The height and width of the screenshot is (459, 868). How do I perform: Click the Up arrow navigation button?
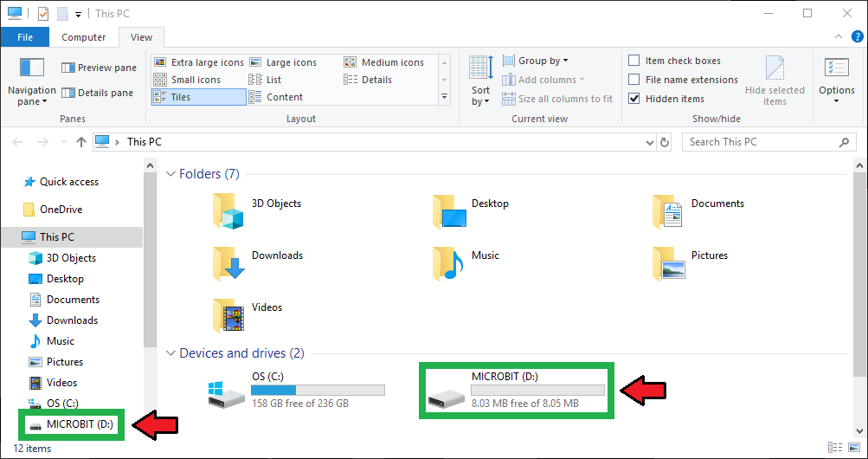80,142
